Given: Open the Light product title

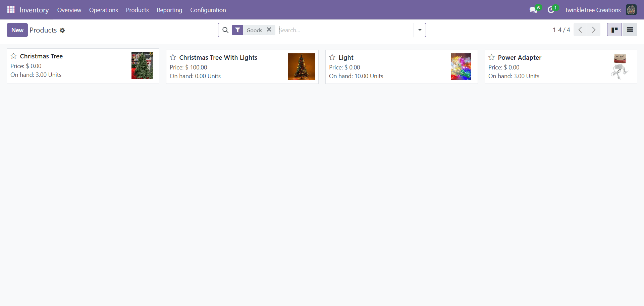Looking at the screenshot, I should tap(346, 57).
